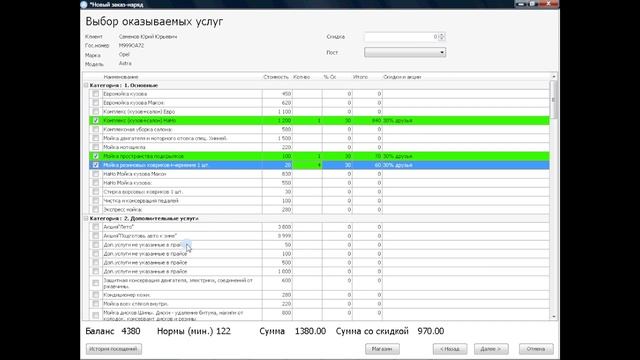Screen dimensions: 640x360
Task: Click the Стоимость column header
Action: [276, 77]
